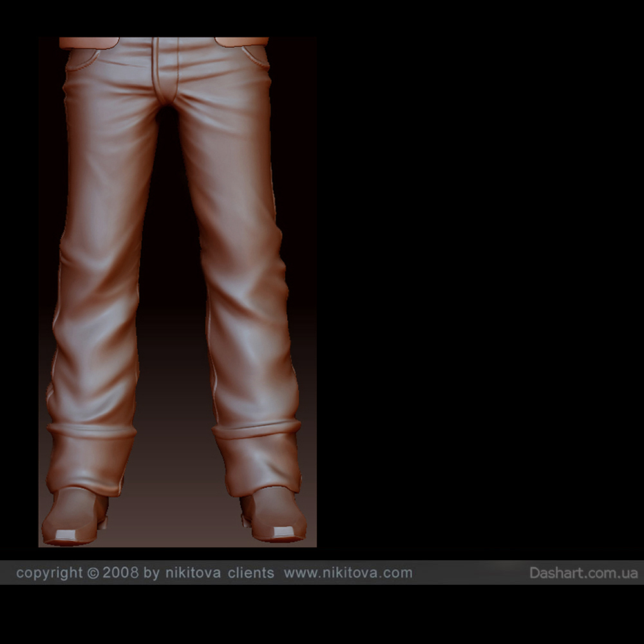Click the toe highlight on the left-side shoe
The image size is (644, 644).
67,534
